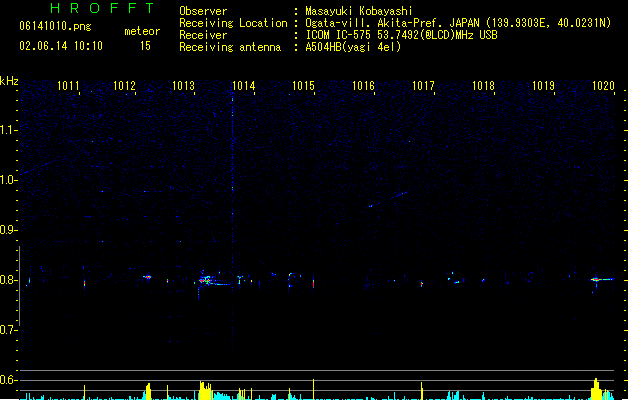Click the meteor label
Viewport: 629px width, 400px height.
[142, 31]
